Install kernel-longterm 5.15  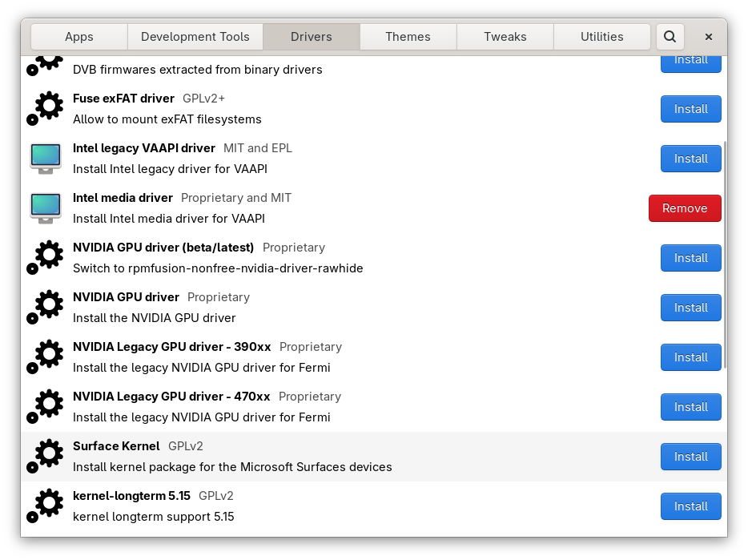[x=691, y=506]
